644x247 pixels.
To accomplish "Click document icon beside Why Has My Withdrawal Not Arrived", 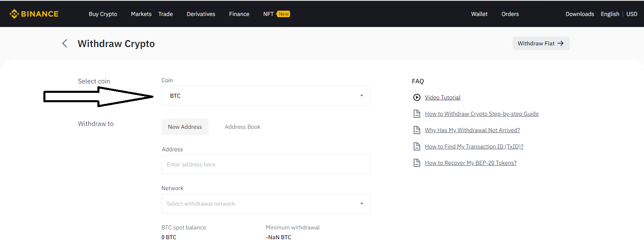I will [417, 130].
